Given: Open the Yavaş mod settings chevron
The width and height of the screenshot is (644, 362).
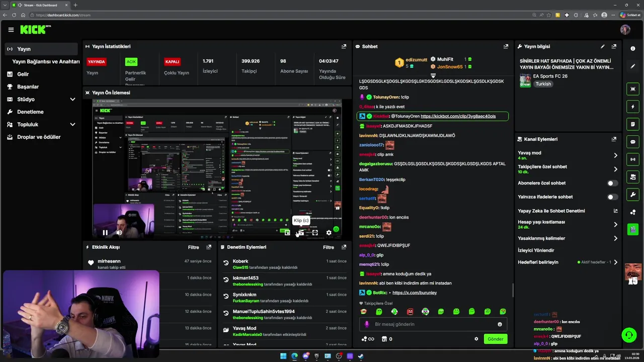Looking at the screenshot, I should coord(615,155).
